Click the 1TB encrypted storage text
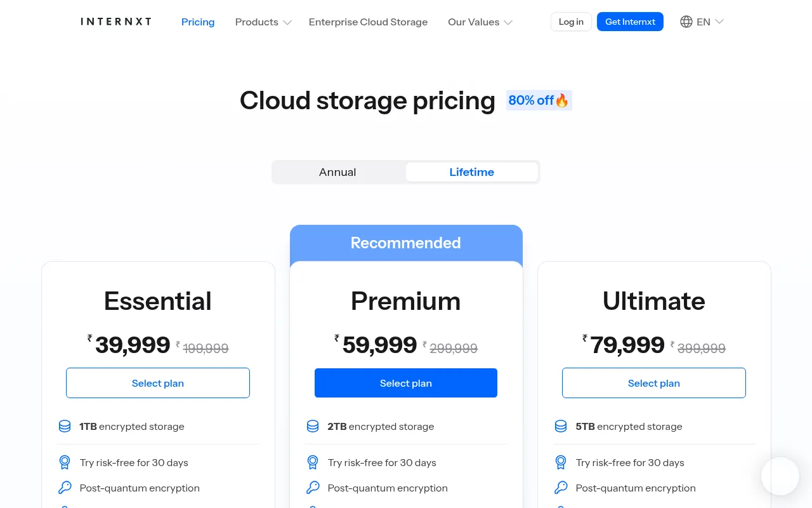812x508 pixels. (x=132, y=427)
